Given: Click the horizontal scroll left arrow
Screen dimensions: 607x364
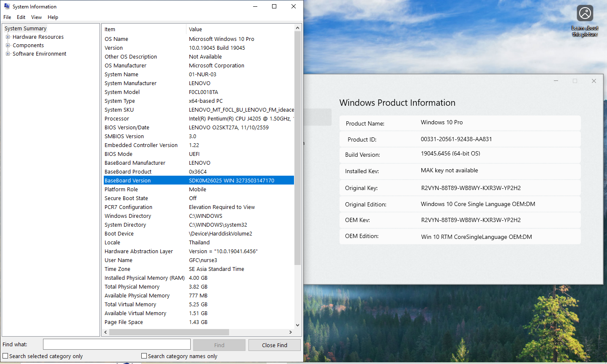Looking at the screenshot, I should pos(105,332).
